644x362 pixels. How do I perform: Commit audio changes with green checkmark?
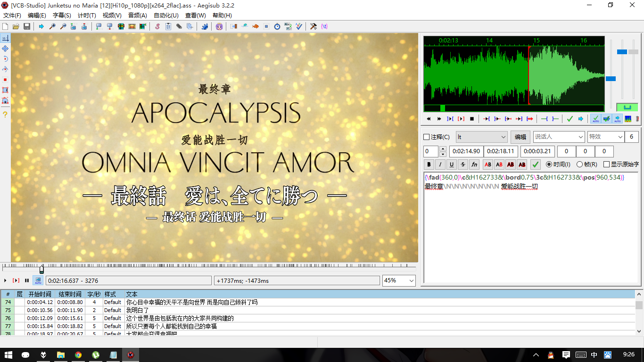click(570, 119)
